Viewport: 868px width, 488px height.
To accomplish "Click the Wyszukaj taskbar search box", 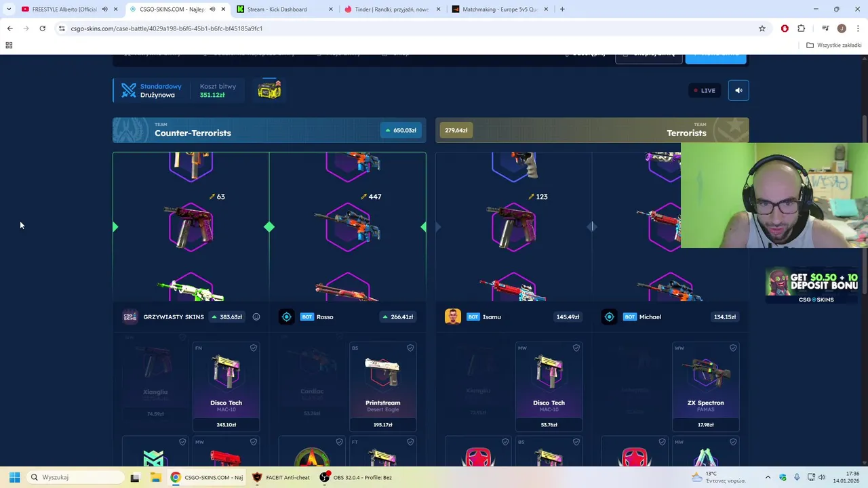I will tap(74, 477).
